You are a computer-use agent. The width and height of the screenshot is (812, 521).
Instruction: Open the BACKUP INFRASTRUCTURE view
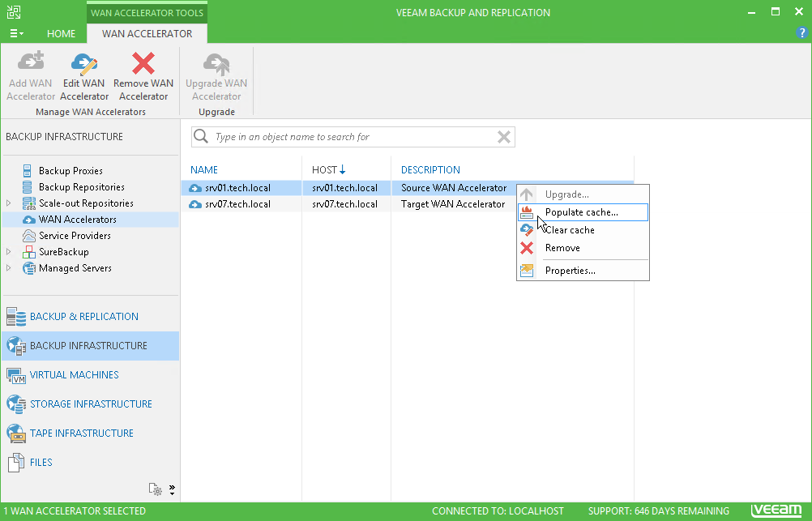(x=88, y=345)
